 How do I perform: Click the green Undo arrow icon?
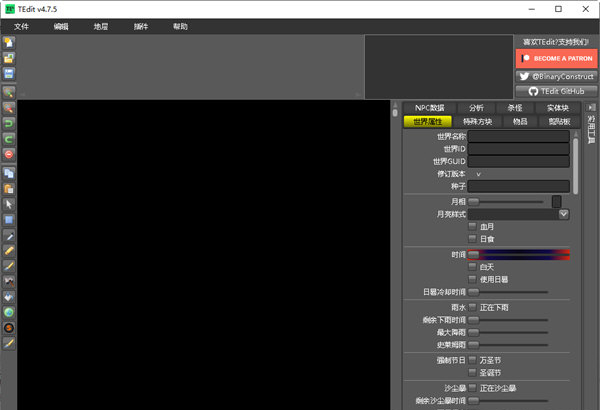pyautogui.click(x=9, y=123)
